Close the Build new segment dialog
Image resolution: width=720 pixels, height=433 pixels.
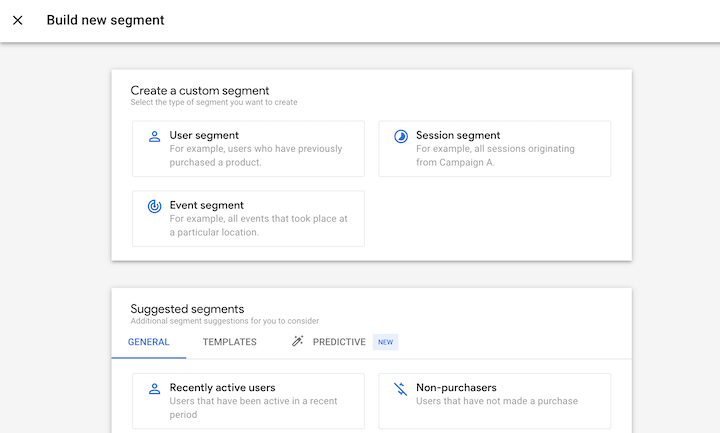[x=18, y=20]
